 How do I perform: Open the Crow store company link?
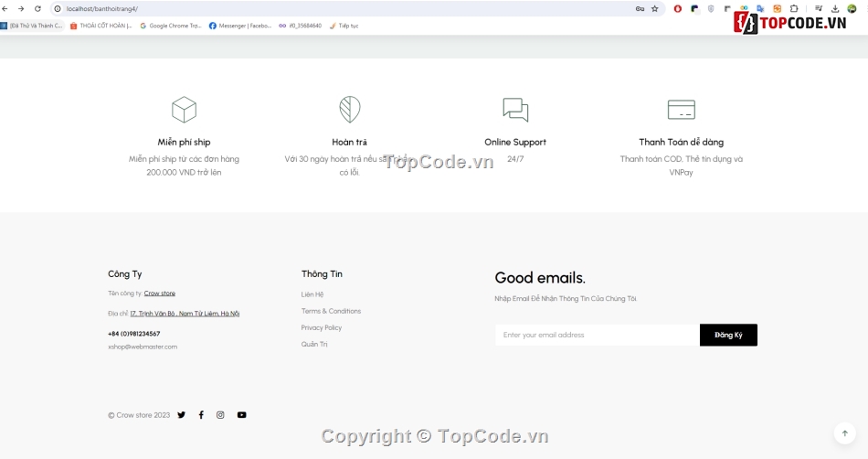[x=159, y=294]
